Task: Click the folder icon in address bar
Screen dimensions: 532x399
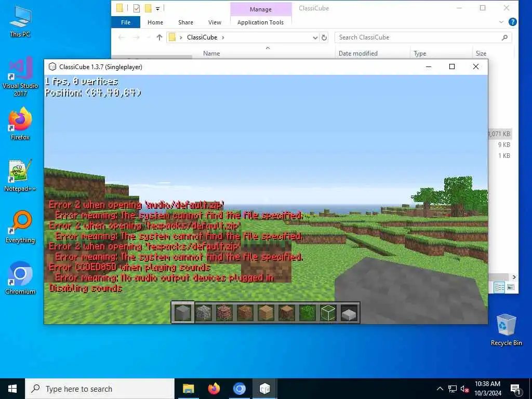Action: click(x=172, y=37)
